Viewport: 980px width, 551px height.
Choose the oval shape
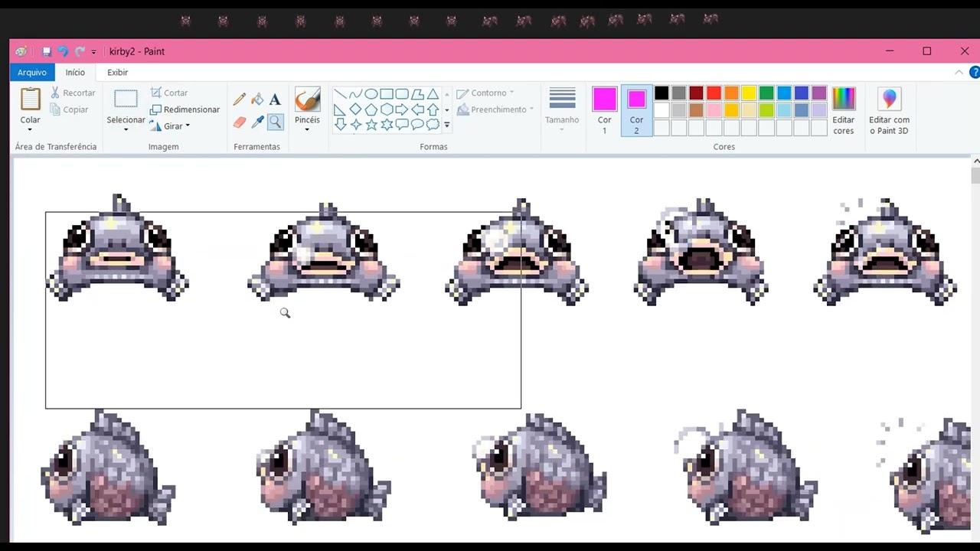(x=371, y=94)
